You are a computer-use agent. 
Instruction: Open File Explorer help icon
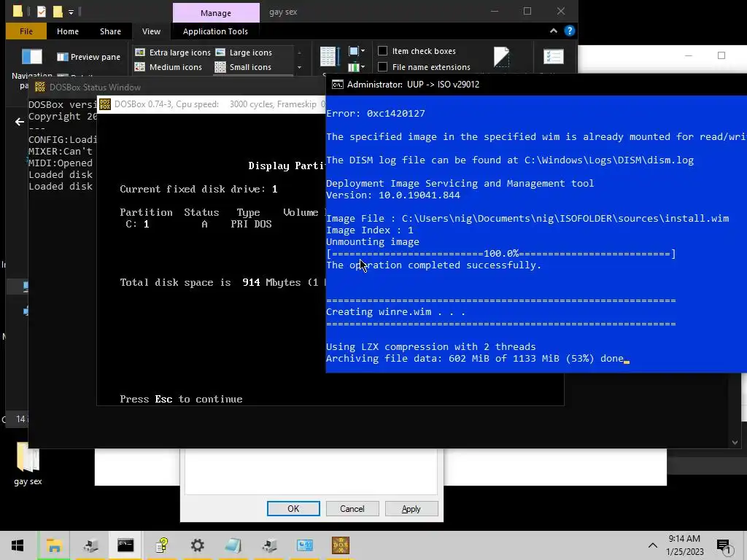pos(569,31)
